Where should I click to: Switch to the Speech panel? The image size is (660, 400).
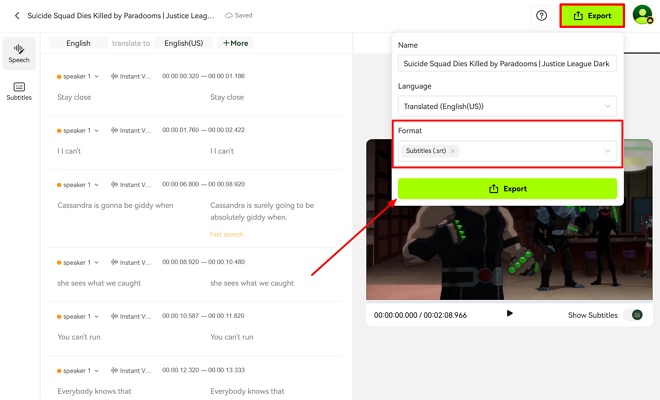pos(19,53)
